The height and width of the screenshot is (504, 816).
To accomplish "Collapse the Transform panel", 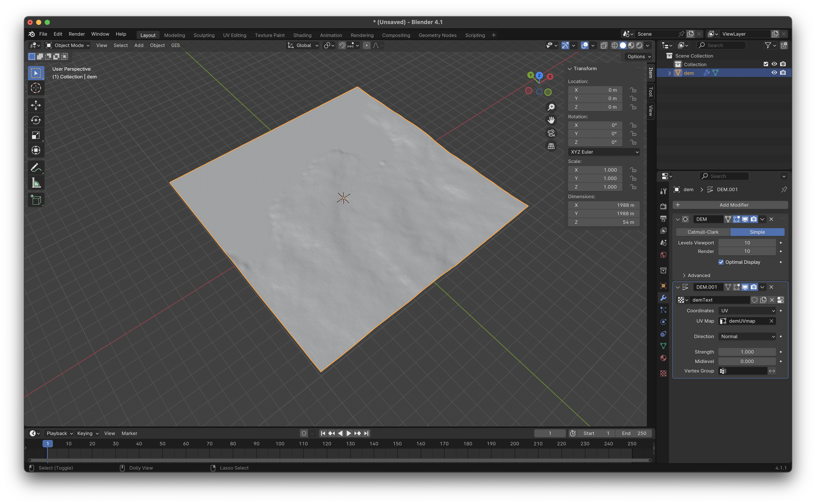I will point(570,69).
